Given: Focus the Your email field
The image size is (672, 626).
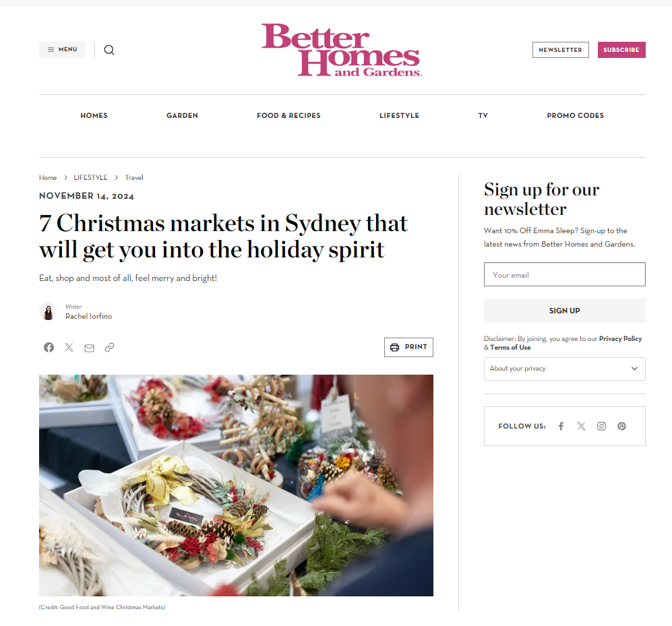Looking at the screenshot, I should point(564,274).
